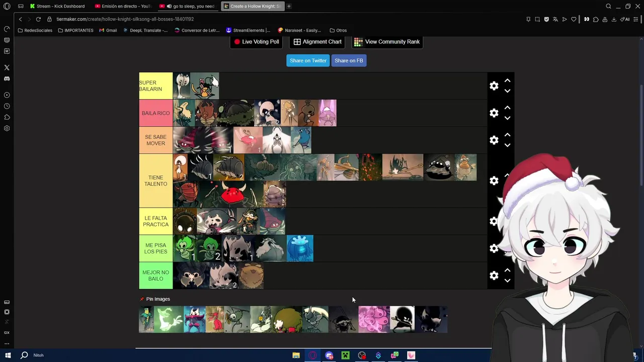Image resolution: width=644 pixels, height=362 pixels.
Task: Open X (Twitter) in Opera sidebar
Action: pos(7,67)
